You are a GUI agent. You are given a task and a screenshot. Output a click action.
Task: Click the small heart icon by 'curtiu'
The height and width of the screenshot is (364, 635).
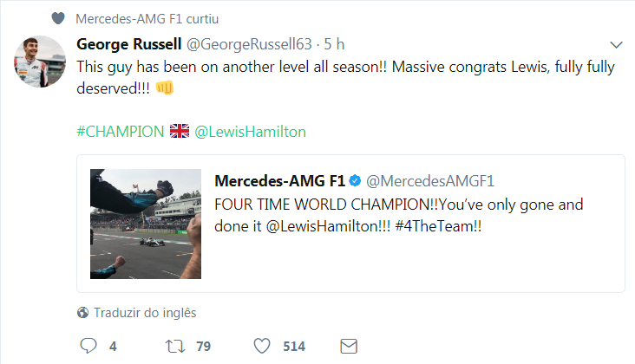58,18
